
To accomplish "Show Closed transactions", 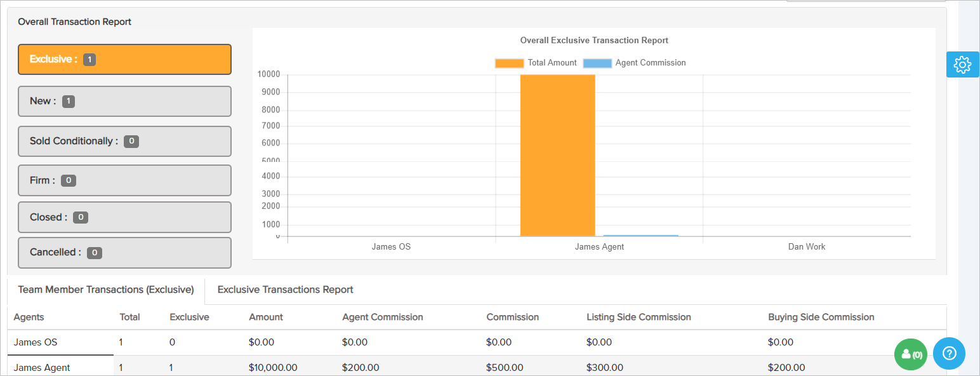I will [x=124, y=217].
